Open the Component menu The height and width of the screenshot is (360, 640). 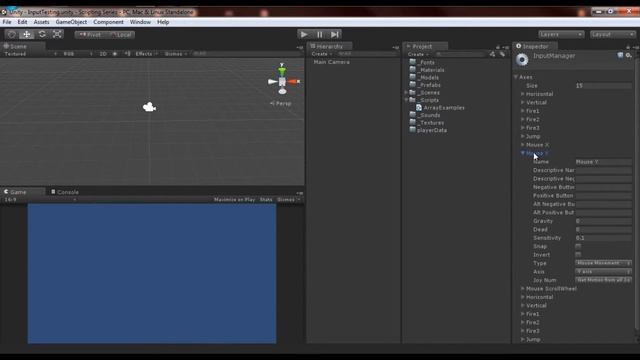point(108,22)
